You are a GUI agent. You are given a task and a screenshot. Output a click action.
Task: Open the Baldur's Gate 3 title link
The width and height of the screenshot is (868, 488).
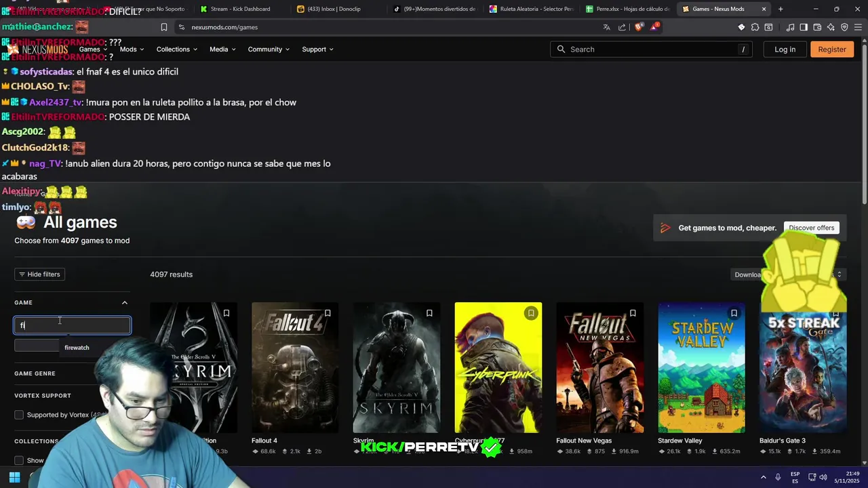[x=782, y=441]
